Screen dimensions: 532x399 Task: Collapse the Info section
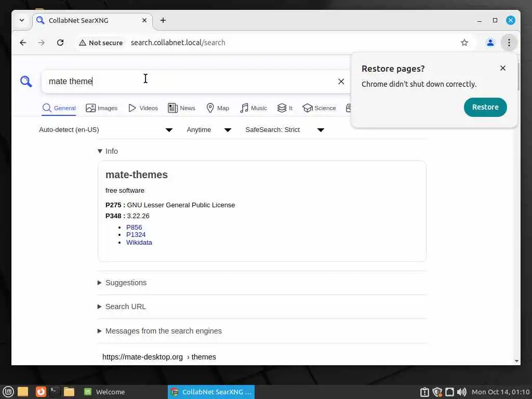[x=108, y=151]
